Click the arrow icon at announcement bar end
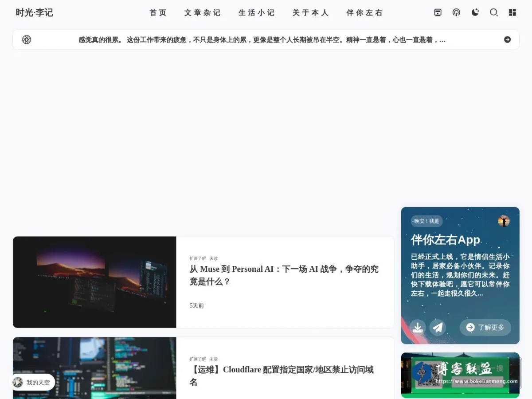The width and height of the screenshot is (532, 399). coord(508,39)
